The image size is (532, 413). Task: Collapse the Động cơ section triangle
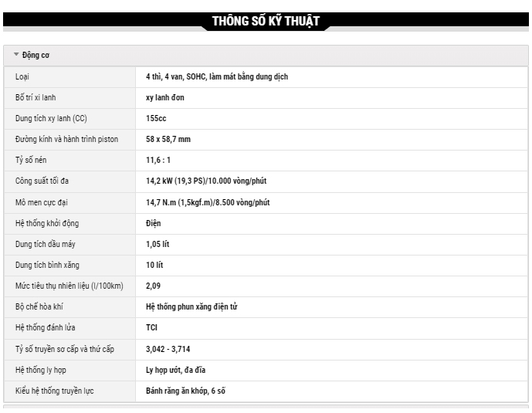tap(16, 55)
